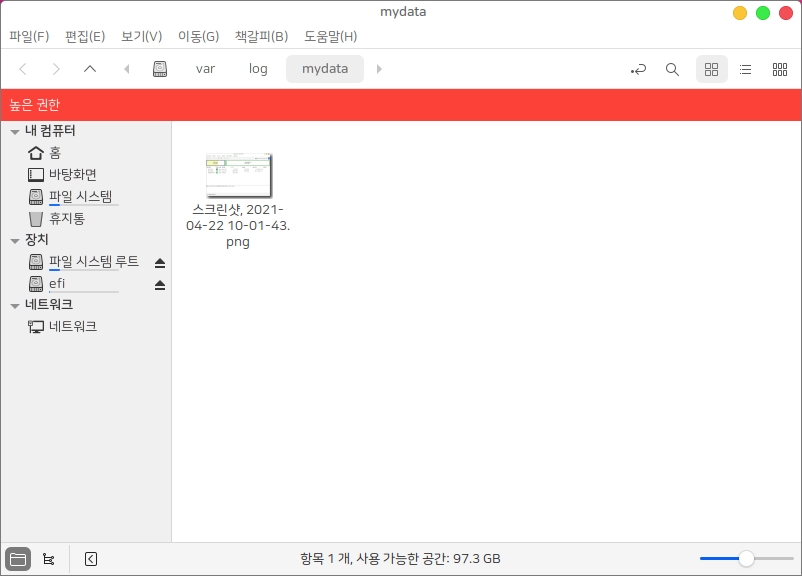Go up to the parent folder

[x=90, y=69]
